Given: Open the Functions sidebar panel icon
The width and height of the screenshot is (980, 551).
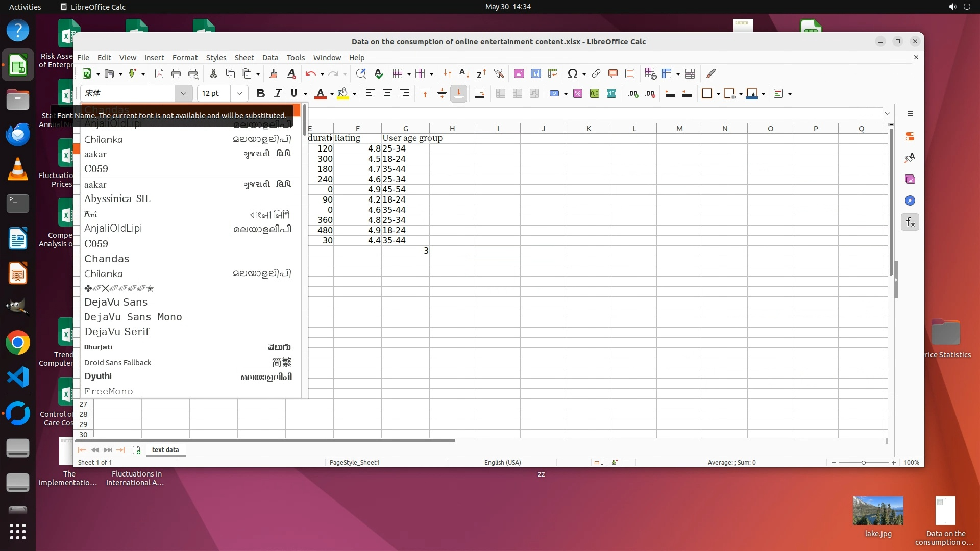Looking at the screenshot, I should pos(910,222).
